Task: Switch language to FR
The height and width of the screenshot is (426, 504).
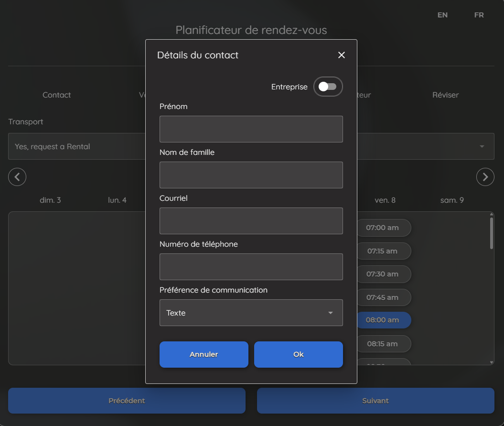Action: [x=479, y=15]
